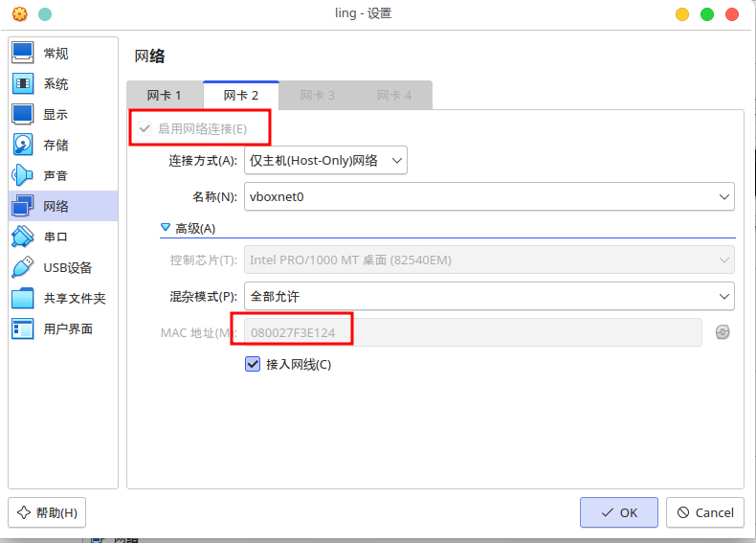Open the 常规 (General) settings icon
The height and width of the screenshot is (543, 756).
pos(23,54)
